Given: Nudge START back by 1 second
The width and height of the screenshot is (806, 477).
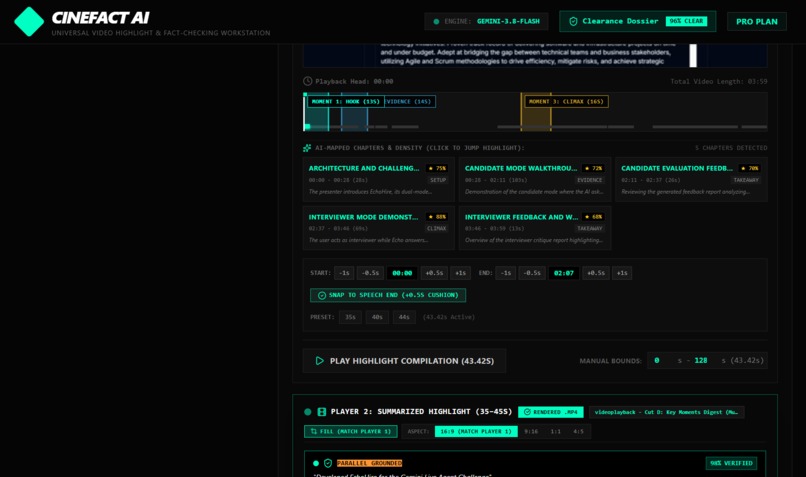Looking at the screenshot, I should (344, 273).
